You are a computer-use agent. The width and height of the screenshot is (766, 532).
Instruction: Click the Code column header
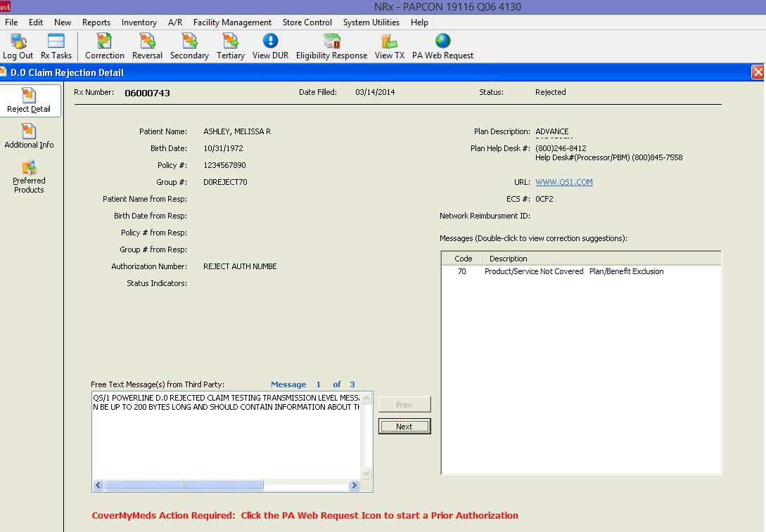[463, 259]
